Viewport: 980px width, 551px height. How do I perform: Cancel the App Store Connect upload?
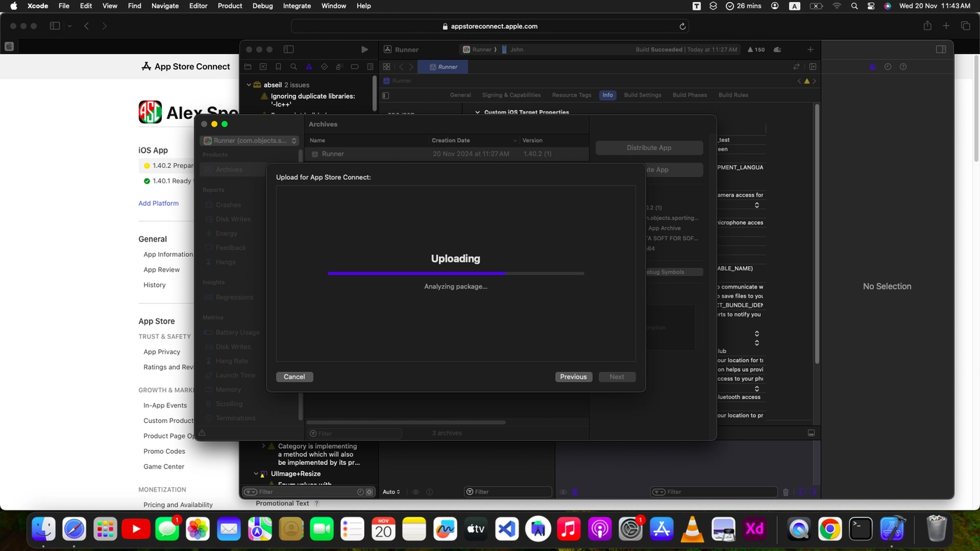click(294, 377)
